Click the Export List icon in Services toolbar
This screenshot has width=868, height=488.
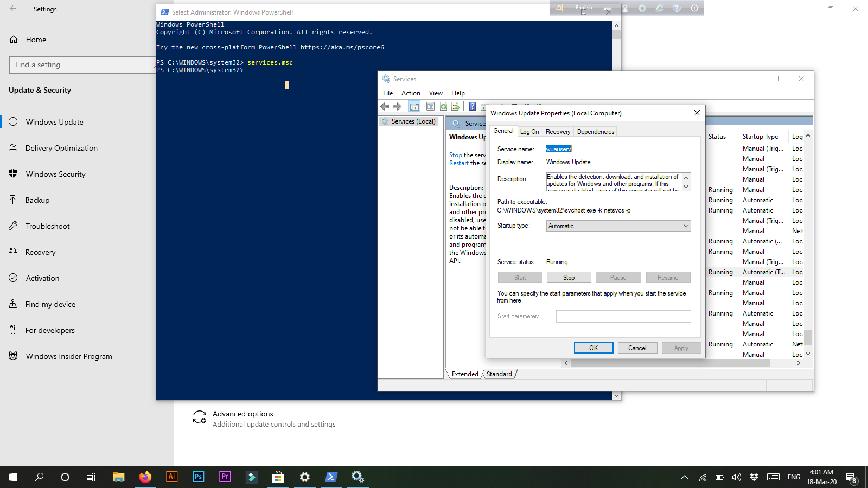(456, 106)
